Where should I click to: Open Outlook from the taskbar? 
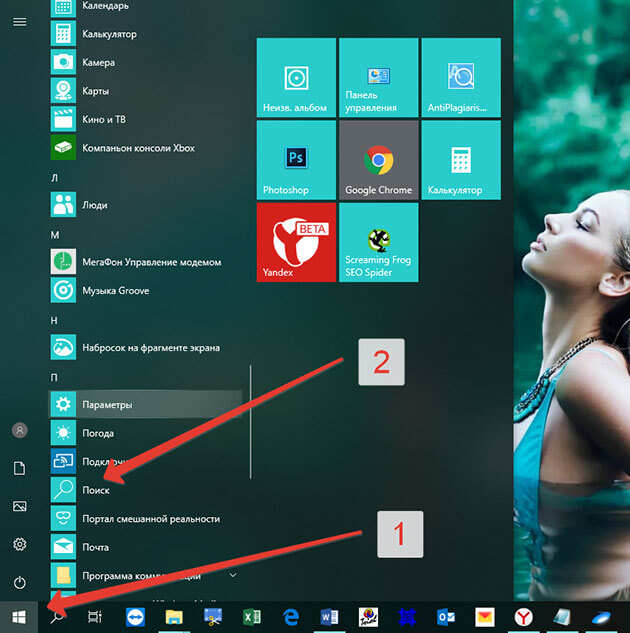point(446,617)
